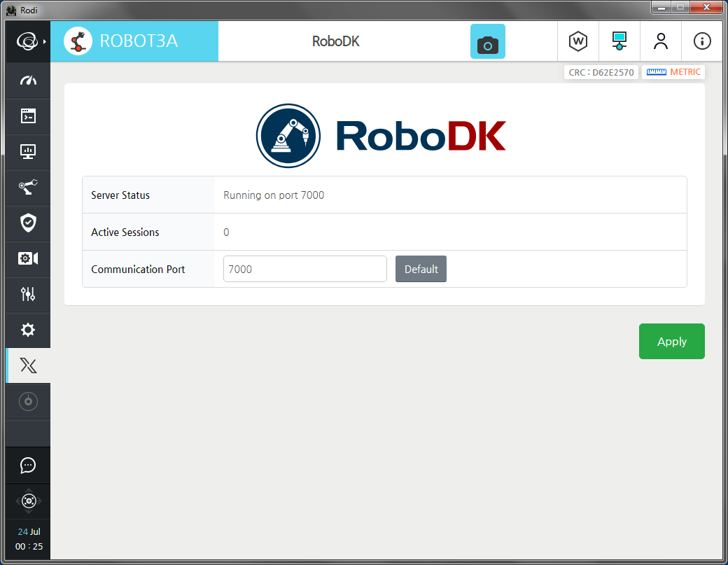Image resolution: width=728 pixels, height=565 pixels.
Task: Click the information icon in header
Action: click(701, 41)
